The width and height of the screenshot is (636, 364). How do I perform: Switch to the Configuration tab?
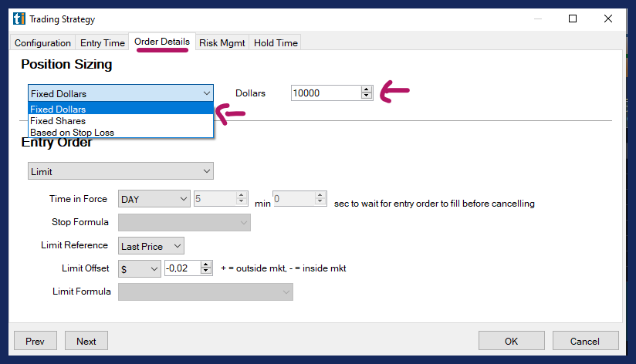click(x=42, y=43)
